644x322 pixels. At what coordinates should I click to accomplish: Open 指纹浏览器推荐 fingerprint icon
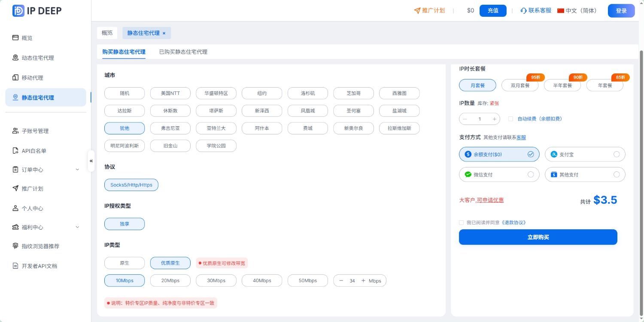pos(15,246)
